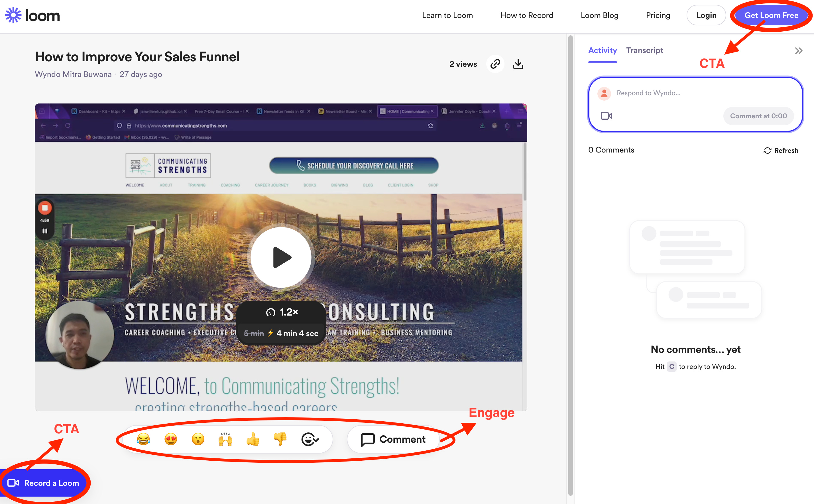Screen dimensions: 814x504
Task: Click the 4 min 4 sec duration text
Action: 297,333
